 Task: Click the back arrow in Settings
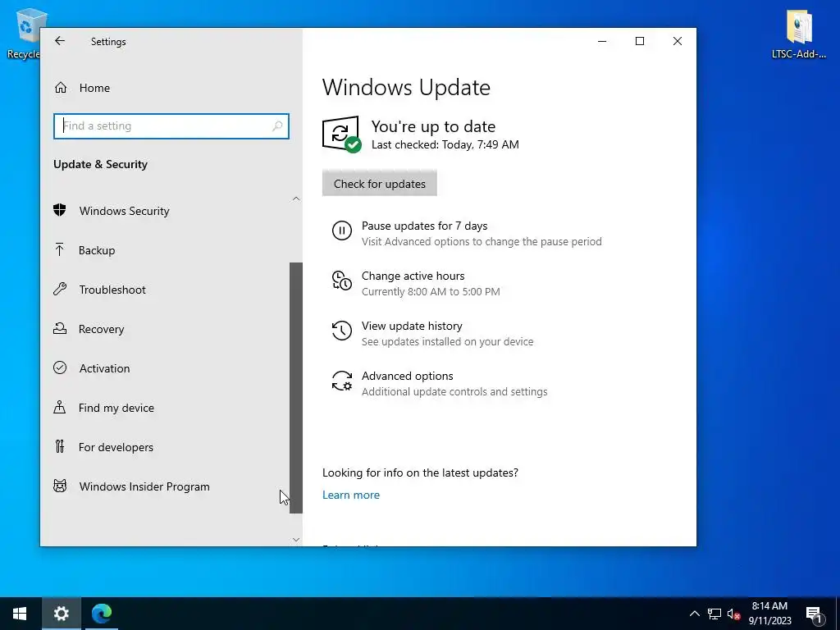pyautogui.click(x=59, y=41)
